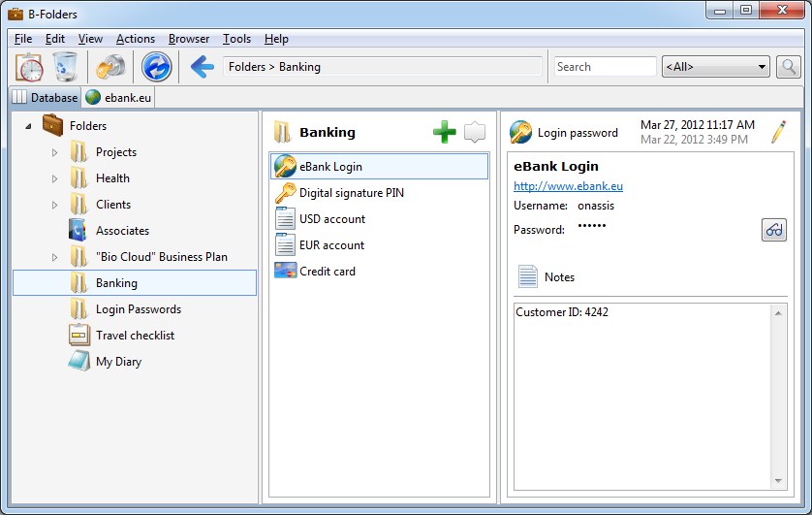Open the Help menu
This screenshot has width=812, height=515.
(276, 39)
